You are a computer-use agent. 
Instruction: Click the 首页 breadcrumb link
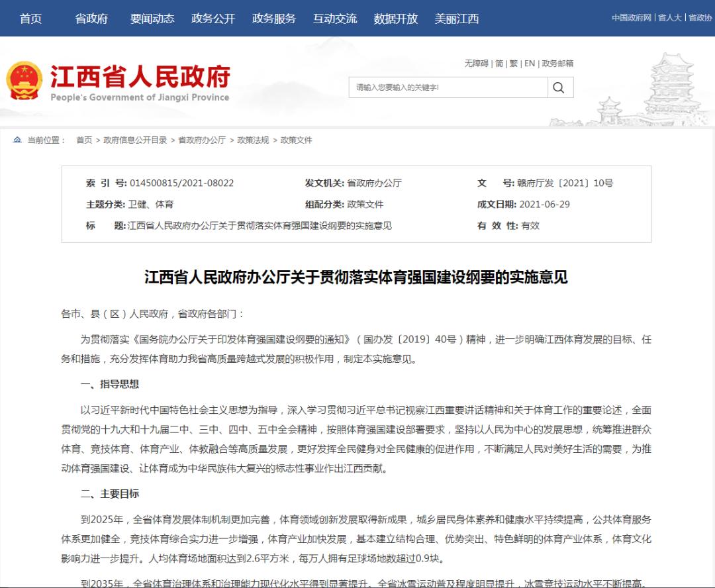(x=84, y=140)
